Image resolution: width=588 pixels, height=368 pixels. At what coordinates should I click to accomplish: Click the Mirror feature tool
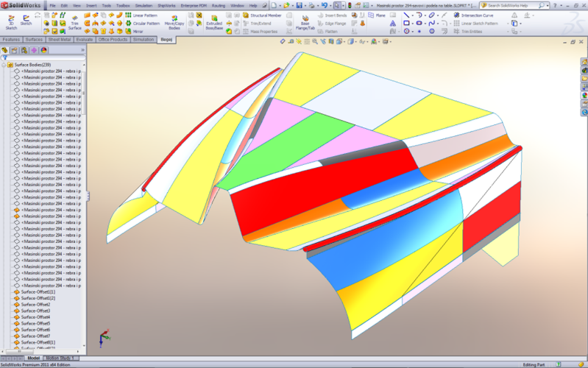138,32
